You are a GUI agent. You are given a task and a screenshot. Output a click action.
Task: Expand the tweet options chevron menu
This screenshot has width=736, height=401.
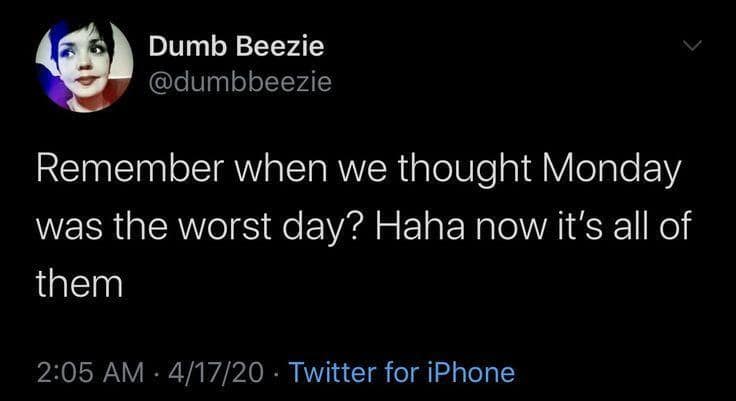coord(691,46)
